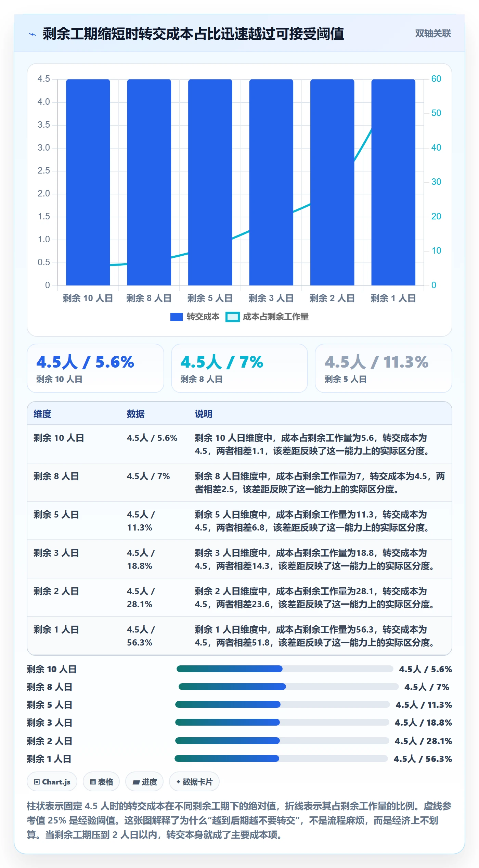Click the bar for 剩余 8 人日
479x868 pixels.
[x=149, y=182]
